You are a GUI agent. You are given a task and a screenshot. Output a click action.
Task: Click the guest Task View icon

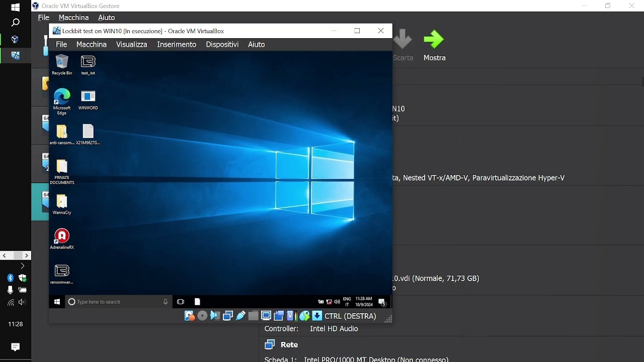181,302
